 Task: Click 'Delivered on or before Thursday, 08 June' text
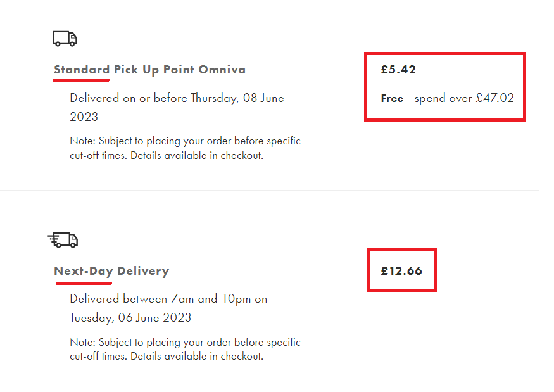click(177, 98)
